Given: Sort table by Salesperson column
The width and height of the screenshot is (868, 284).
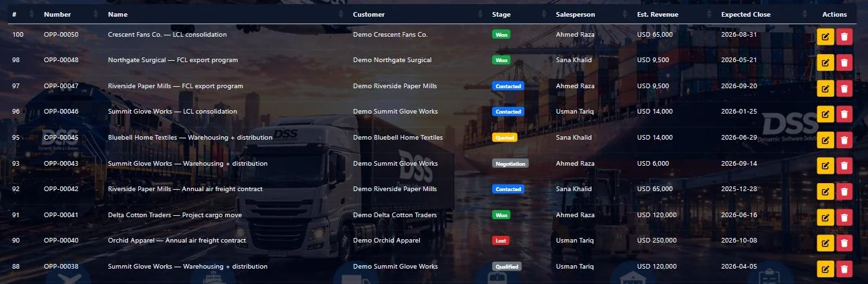Looking at the screenshot, I should 593,14.
